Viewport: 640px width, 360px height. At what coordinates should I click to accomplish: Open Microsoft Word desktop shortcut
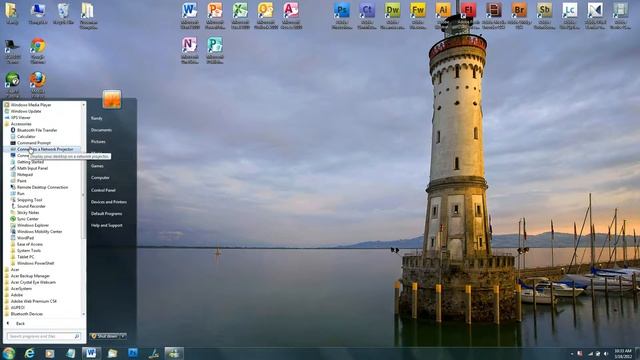[x=190, y=16]
